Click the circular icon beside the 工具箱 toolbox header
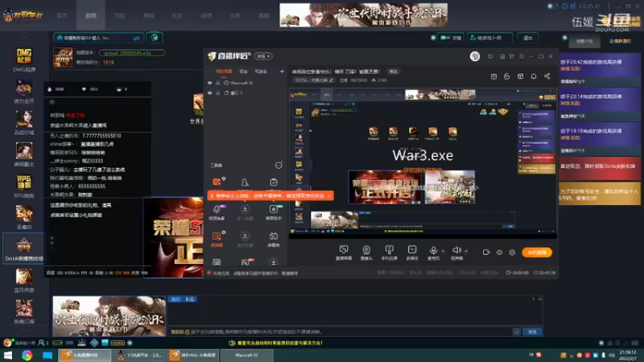Image resolution: width=644 pixels, height=362 pixels. click(279, 166)
